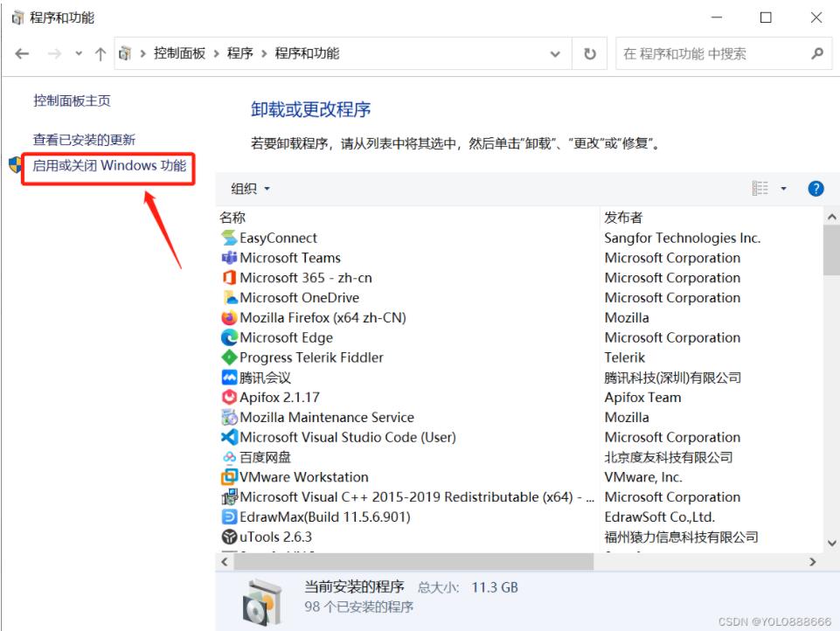The height and width of the screenshot is (631, 840).
Task: Click the Visual C++ Redistributable icon
Action: point(229,497)
